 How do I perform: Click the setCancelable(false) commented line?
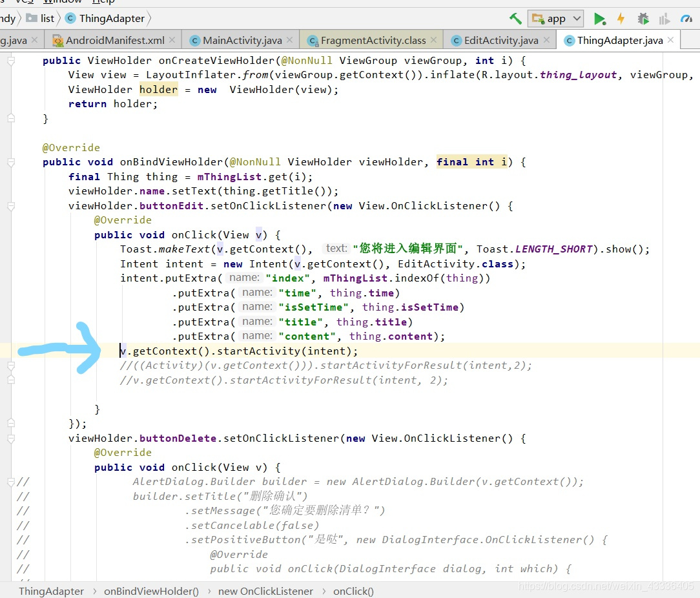point(252,525)
